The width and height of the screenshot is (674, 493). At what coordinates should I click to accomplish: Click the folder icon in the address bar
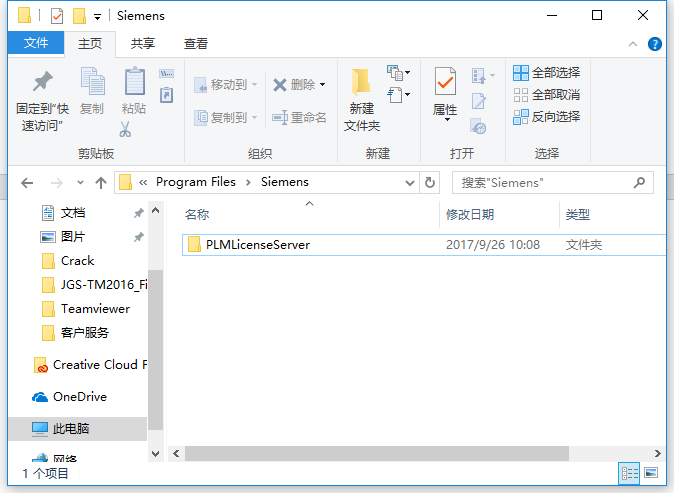[x=125, y=182]
